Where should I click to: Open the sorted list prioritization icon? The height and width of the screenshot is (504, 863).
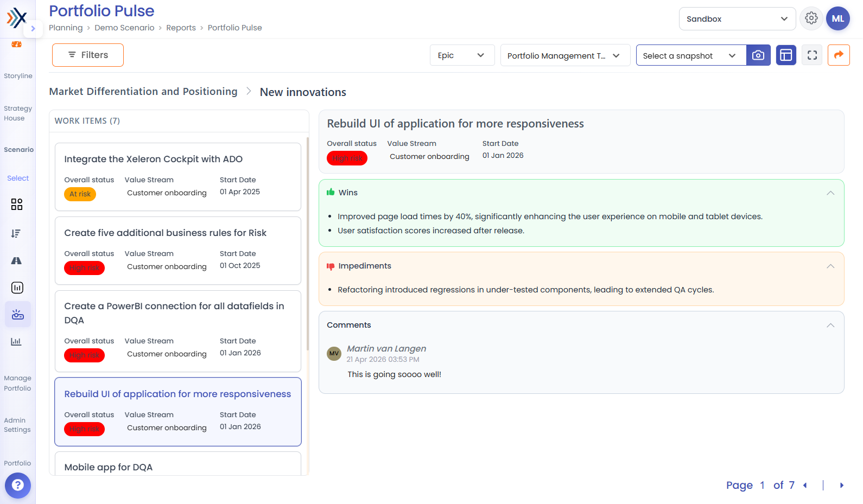tap(16, 233)
